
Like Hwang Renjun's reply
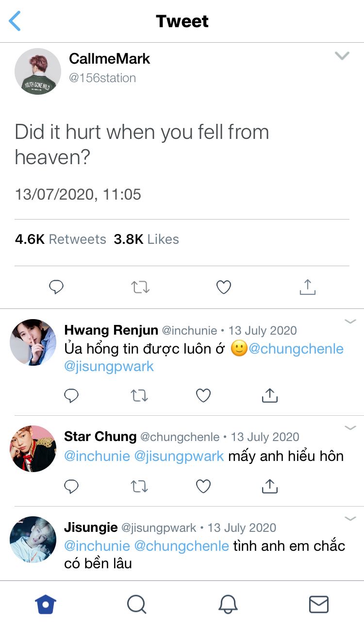coord(203,396)
